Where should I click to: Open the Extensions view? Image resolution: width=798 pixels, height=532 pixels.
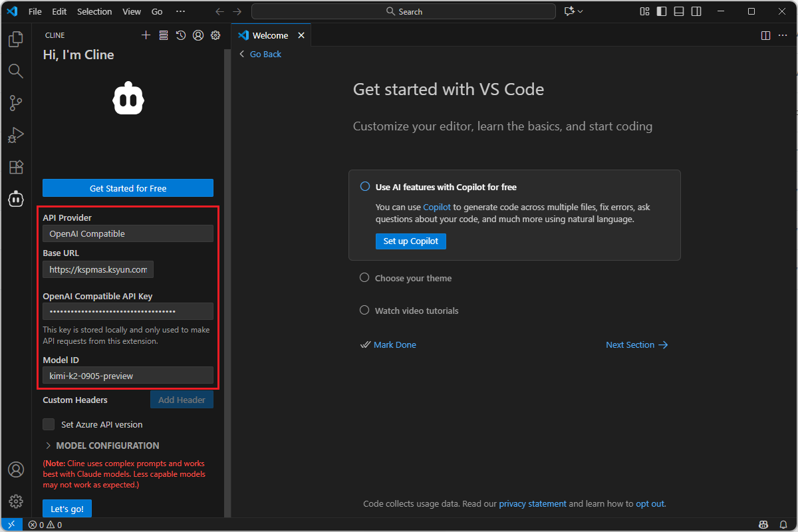pyautogui.click(x=16, y=167)
